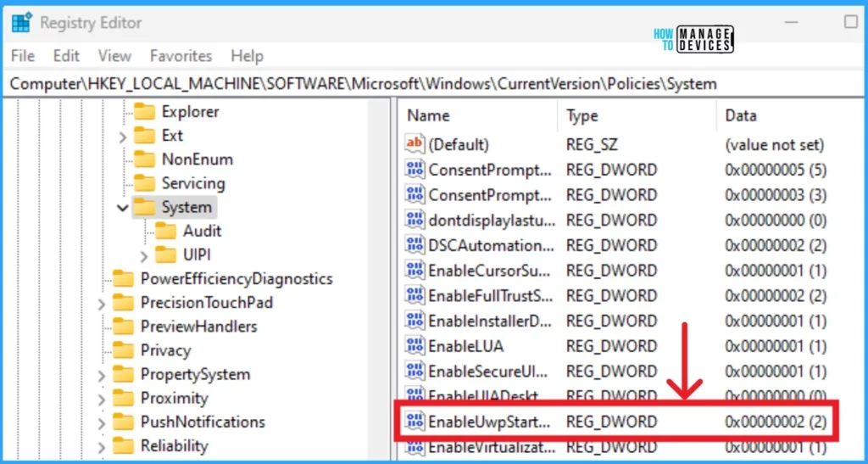
Task: Select the Ext folder icon
Action: 145,136
